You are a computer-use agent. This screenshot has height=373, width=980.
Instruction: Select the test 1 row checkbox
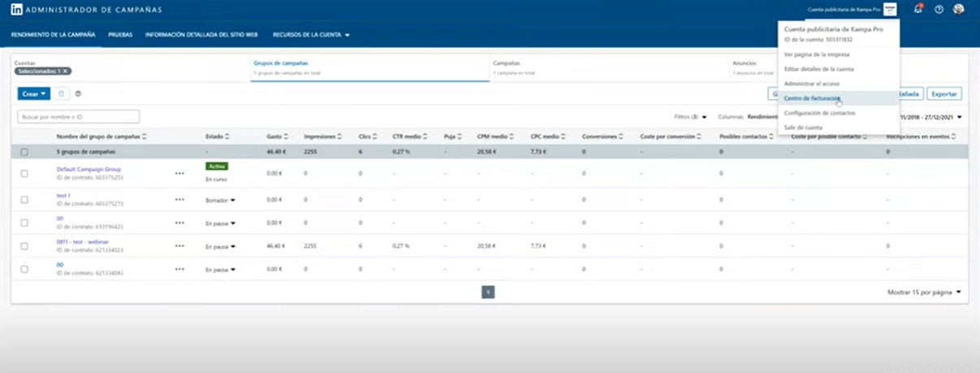coord(24,199)
